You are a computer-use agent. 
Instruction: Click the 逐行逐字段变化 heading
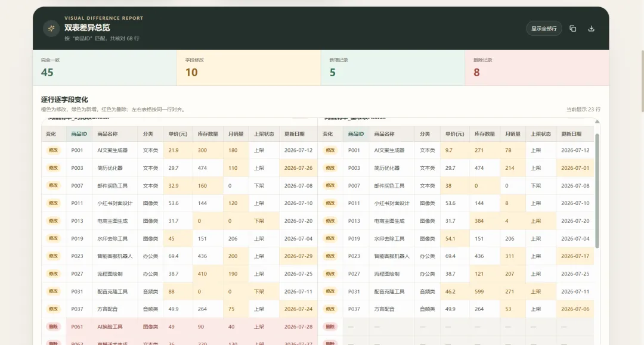pos(64,100)
